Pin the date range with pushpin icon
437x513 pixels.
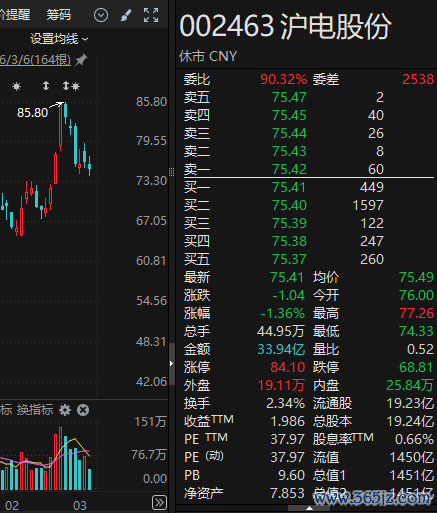81,60
